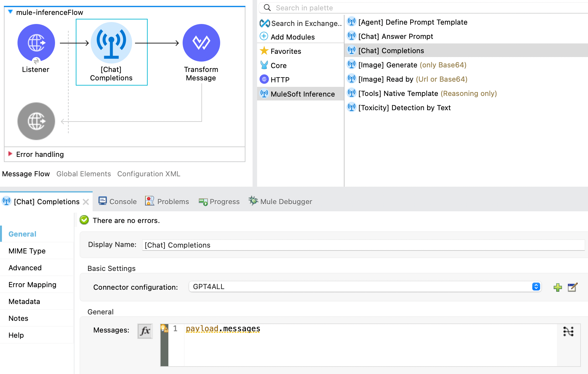Open the Global Elements tab
Image resolution: width=588 pixels, height=374 pixels.
coord(84,174)
